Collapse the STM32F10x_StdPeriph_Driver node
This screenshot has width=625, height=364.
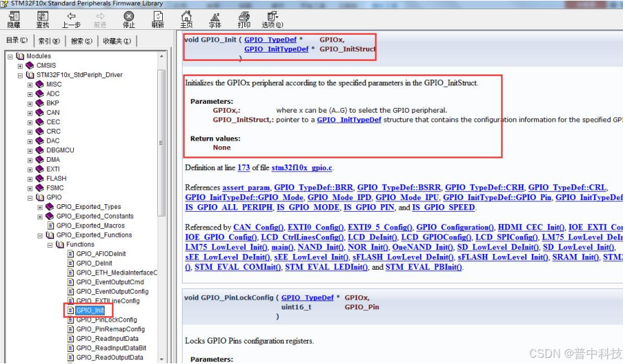coord(20,75)
